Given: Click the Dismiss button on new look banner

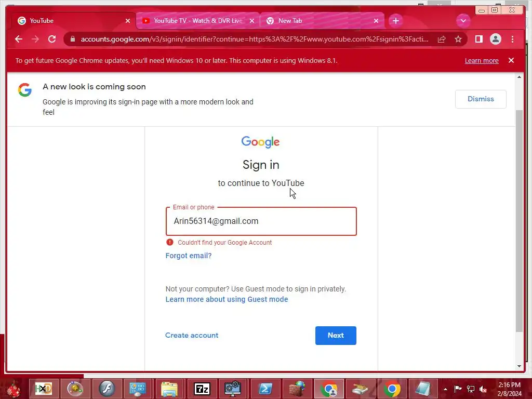Looking at the screenshot, I should (x=481, y=99).
